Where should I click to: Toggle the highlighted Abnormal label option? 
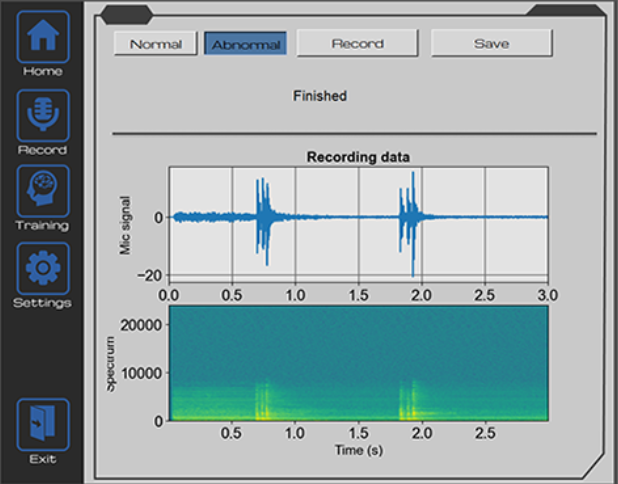click(x=246, y=44)
